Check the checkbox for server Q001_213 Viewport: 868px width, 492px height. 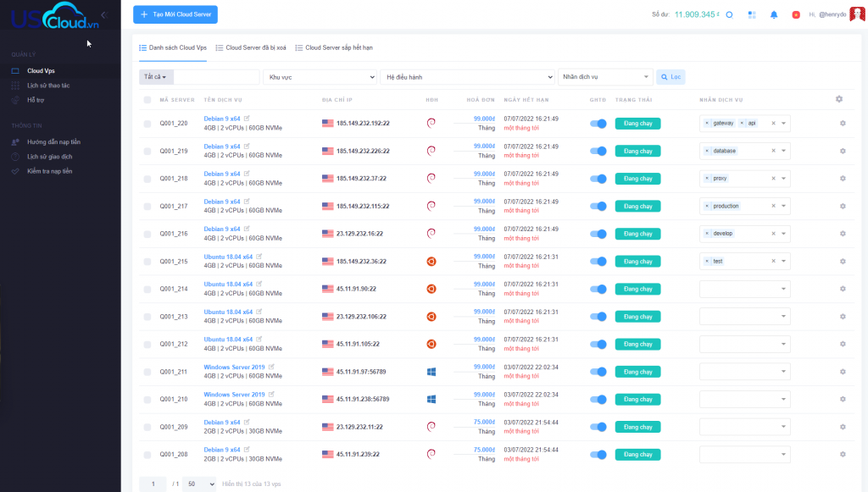coord(147,317)
